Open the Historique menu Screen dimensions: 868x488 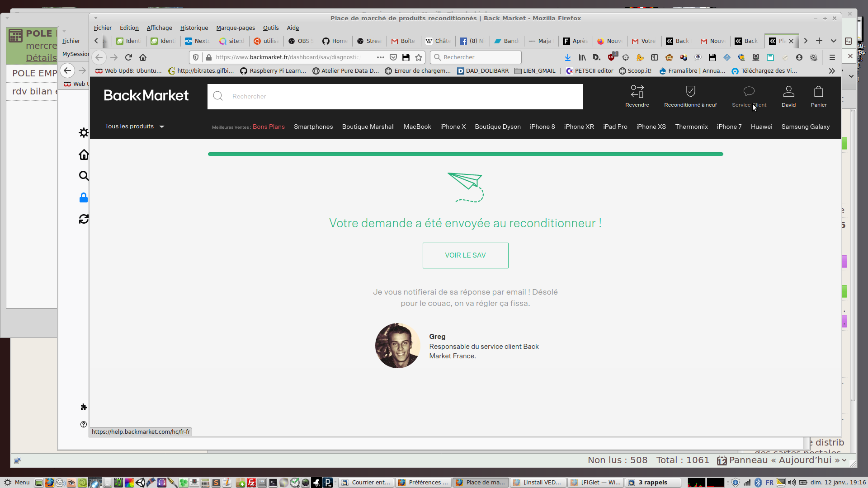tap(194, 28)
